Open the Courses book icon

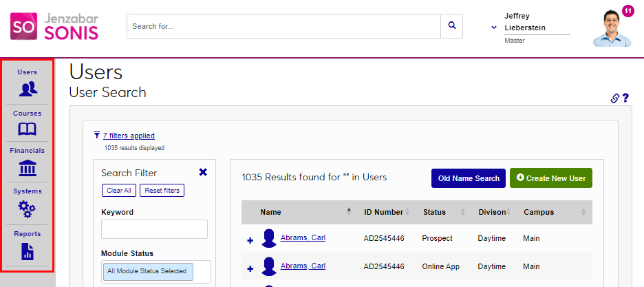(28, 129)
